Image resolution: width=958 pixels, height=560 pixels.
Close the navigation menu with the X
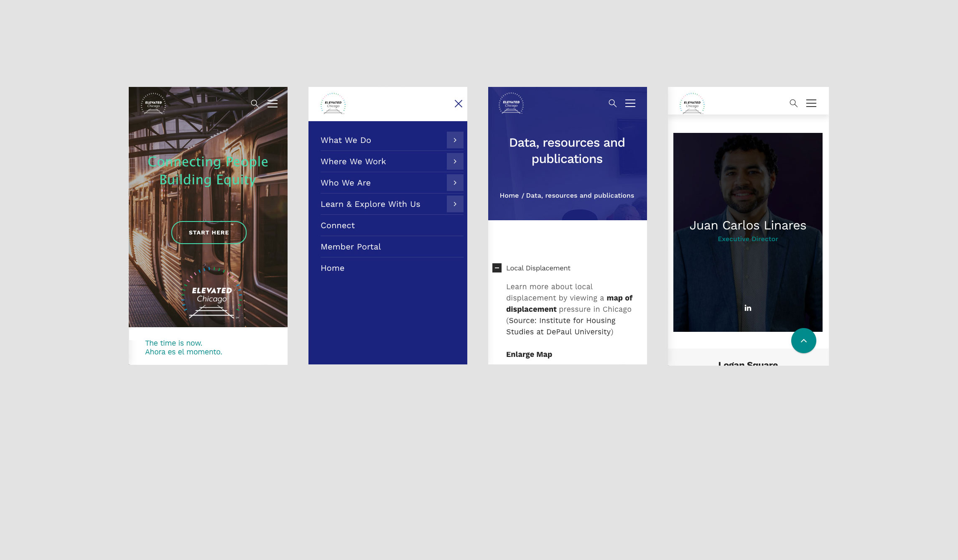tap(458, 103)
